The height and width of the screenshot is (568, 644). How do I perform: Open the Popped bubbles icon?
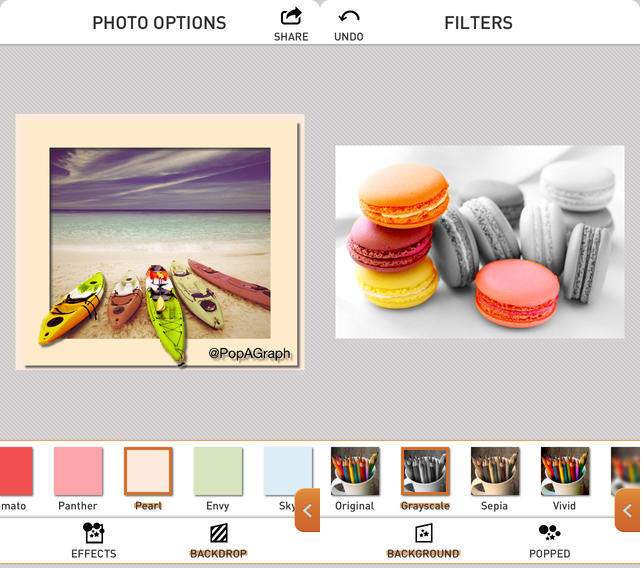coord(550,532)
